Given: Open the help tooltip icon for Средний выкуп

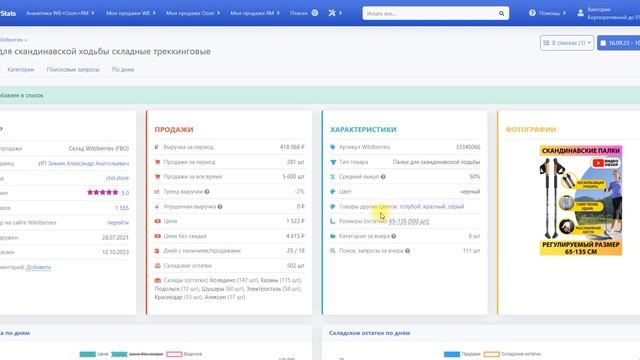Looking at the screenshot, I should click(x=383, y=177).
